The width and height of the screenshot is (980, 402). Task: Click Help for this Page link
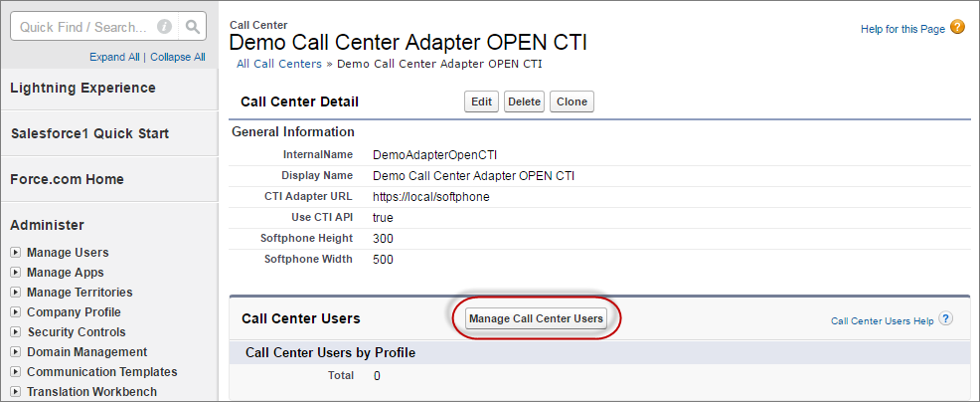(902, 29)
